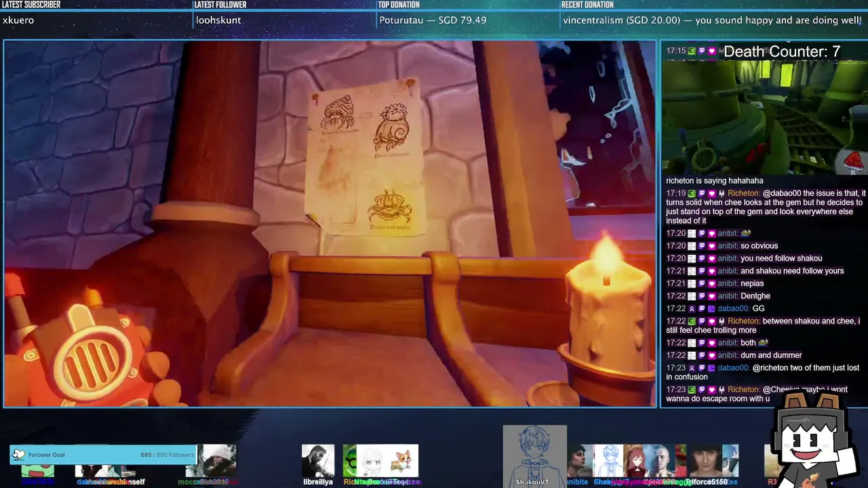This screenshot has height=488, width=868.
Task: Click the Follower Goal progress bar
Action: pyautogui.click(x=104, y=455)
